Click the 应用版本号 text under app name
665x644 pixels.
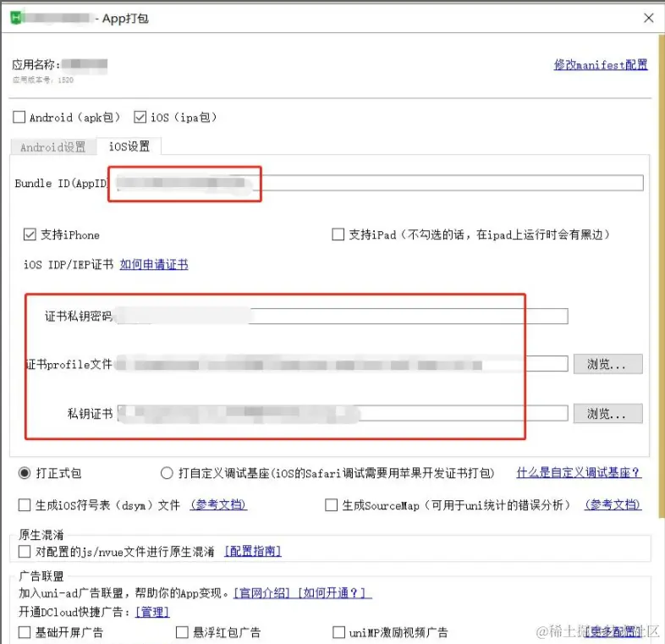[42, 80]
